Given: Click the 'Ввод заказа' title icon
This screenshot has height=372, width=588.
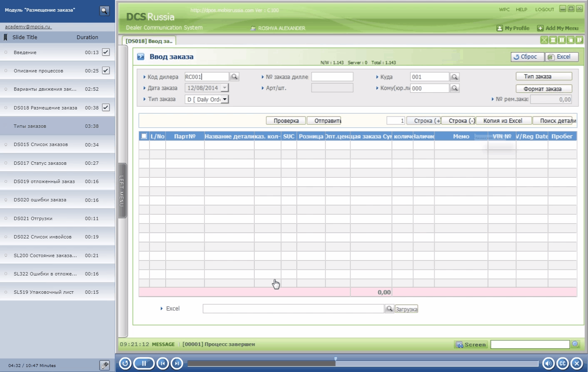Looking at the screenshot, I should click(x=141, y=57).
